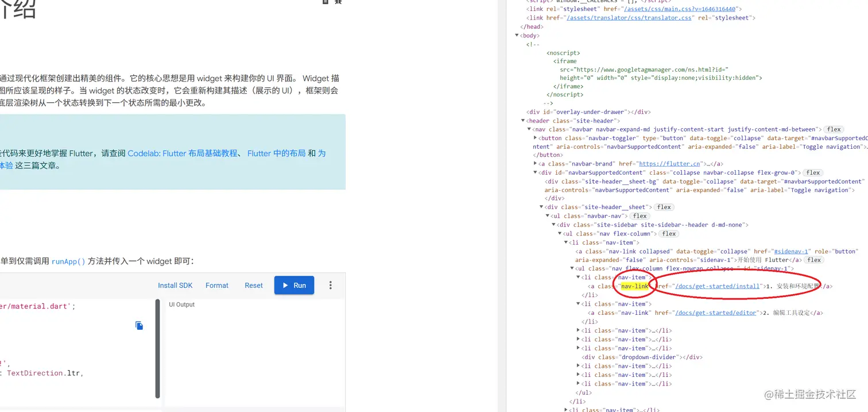Viewport: 868px width, 412px height.
Task: Open the Codelab: Flutter 布局基础教程 link
Action: (183, 153)
